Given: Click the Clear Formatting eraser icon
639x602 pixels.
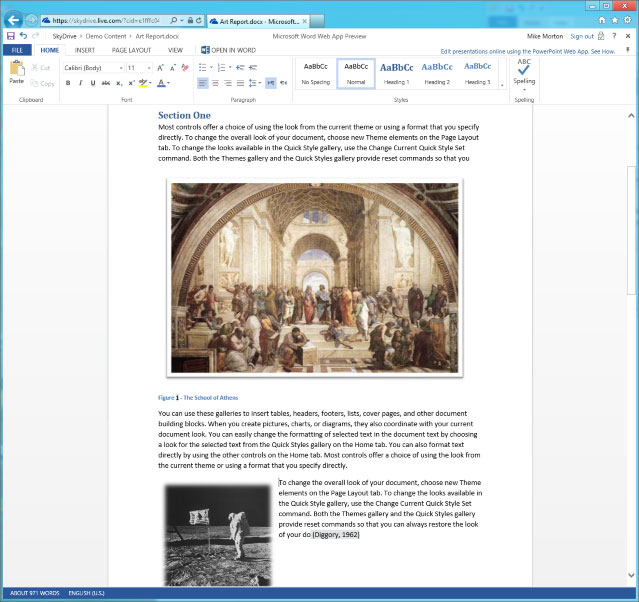Looking at the screenshot, I should click(x=185, y=67).
